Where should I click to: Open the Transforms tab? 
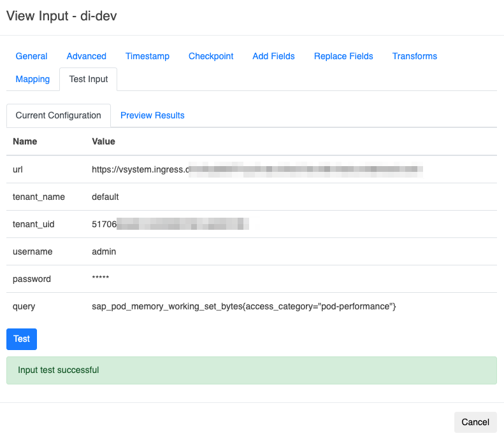click(414, 56)
